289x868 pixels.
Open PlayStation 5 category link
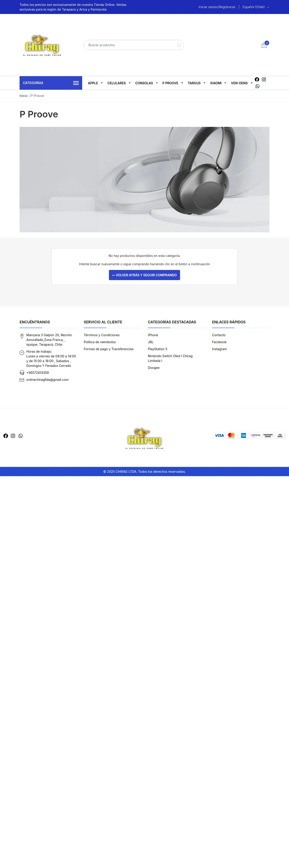(x=158, y=349)
